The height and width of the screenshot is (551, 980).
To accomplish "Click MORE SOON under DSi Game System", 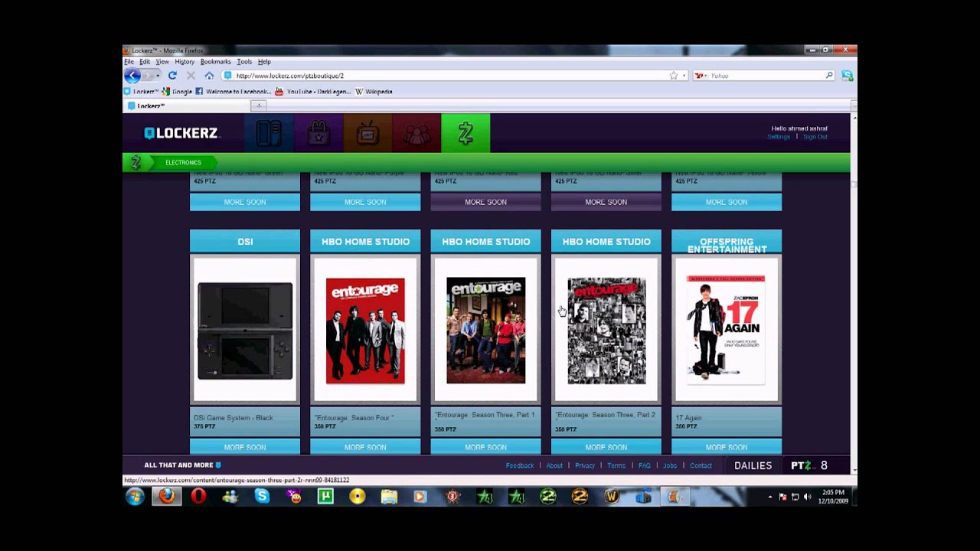I will click(245, 446).
